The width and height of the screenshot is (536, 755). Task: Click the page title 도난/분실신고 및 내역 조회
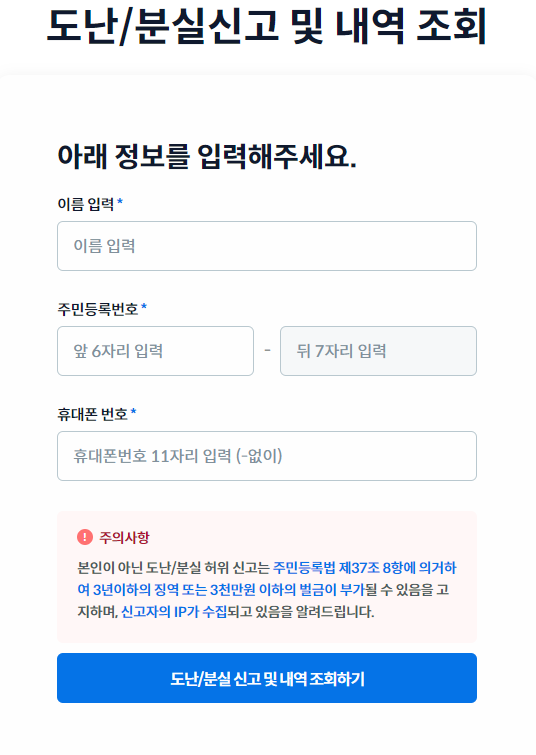(267, 26)
